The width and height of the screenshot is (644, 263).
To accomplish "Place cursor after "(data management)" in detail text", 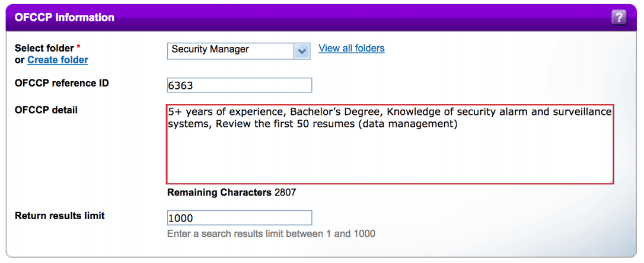I will pos(460,124).
